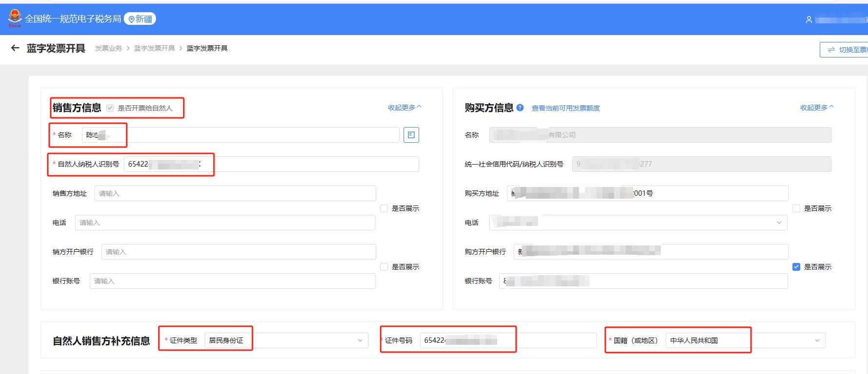Check 是否展示 under 销方开户银行

pos(384,267)
